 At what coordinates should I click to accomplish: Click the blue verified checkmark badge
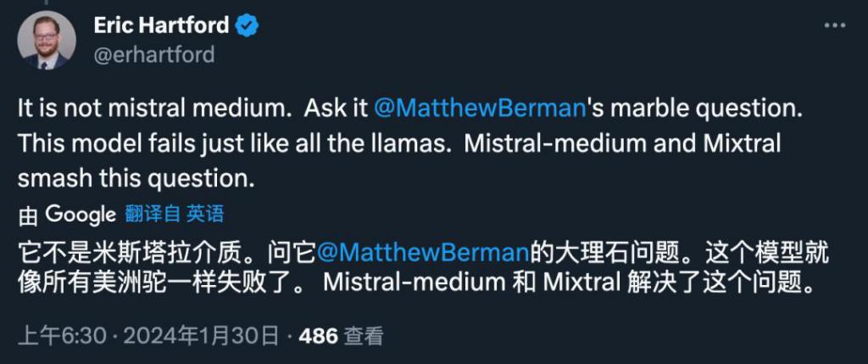pos(248,26)
